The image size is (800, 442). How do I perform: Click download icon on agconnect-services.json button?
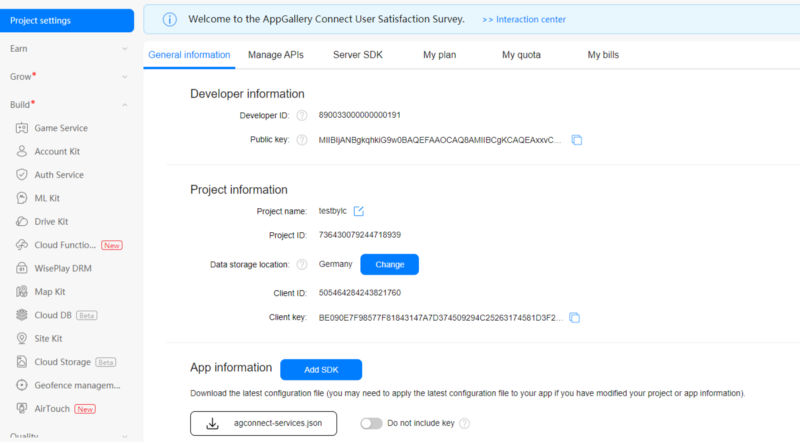tap(212, 424)
